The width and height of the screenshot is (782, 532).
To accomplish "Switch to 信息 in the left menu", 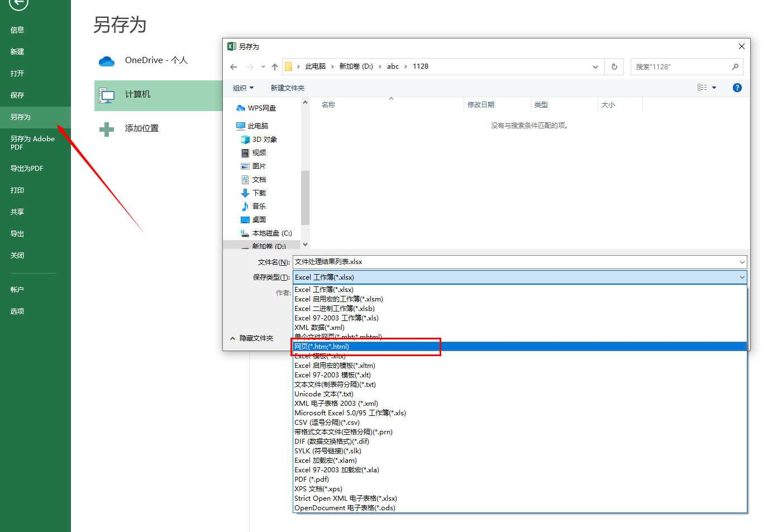I will tap(17, 30).
